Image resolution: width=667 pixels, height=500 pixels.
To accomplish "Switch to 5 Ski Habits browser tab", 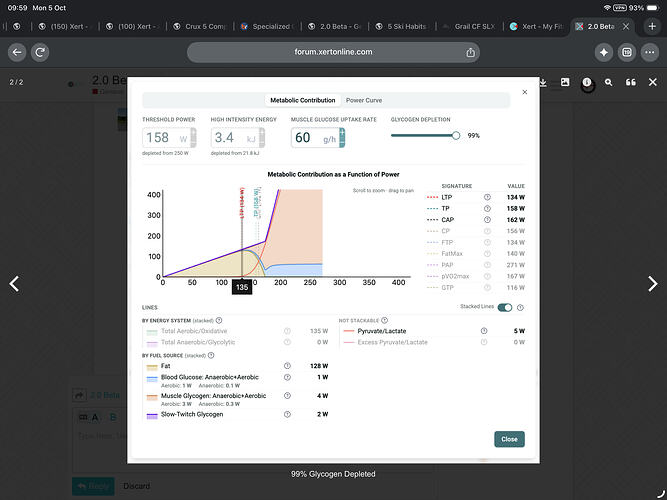I will (402, 26).
